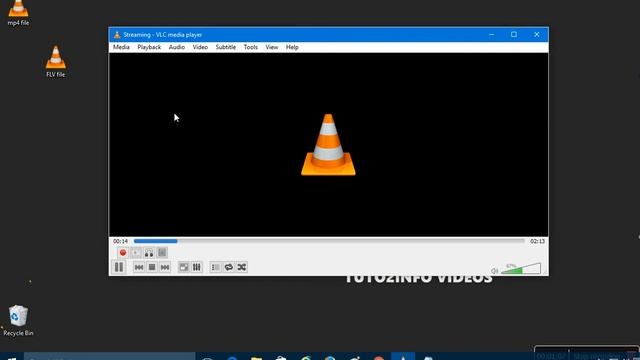This screenshot has width=640, height=360.
Task: Mute audio via the speaker icon
Action: 494,271
